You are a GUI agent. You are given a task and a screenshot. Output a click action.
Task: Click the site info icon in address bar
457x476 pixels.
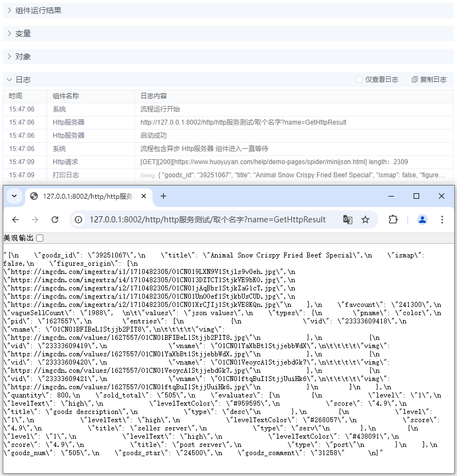(x=78, y=219)
